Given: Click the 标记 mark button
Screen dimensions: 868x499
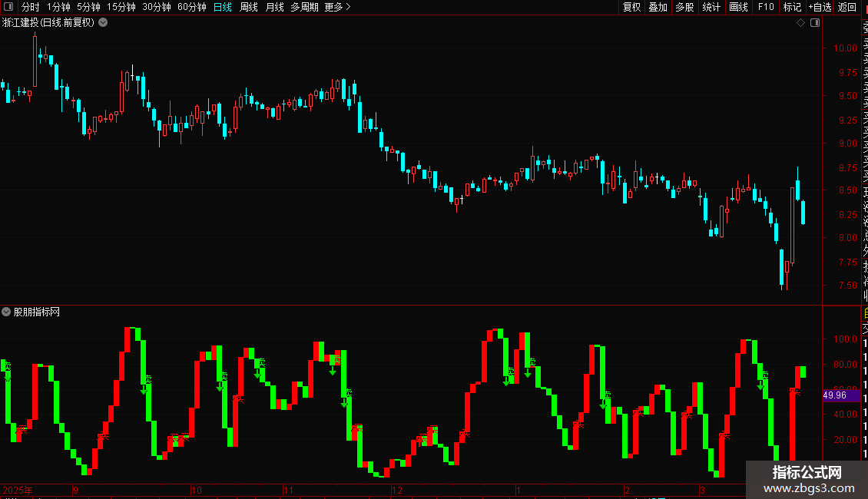Looking at the screenshot, I should 792,7.
